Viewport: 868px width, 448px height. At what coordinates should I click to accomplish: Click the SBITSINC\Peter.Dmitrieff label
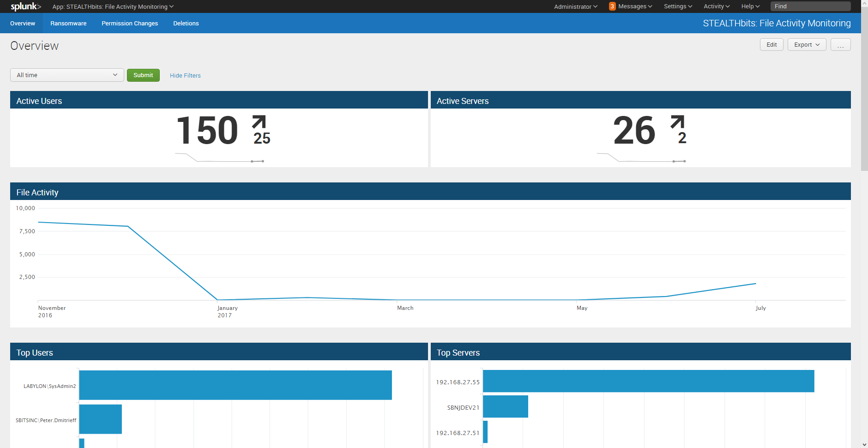pyautogui.click(x=46, y=420)
